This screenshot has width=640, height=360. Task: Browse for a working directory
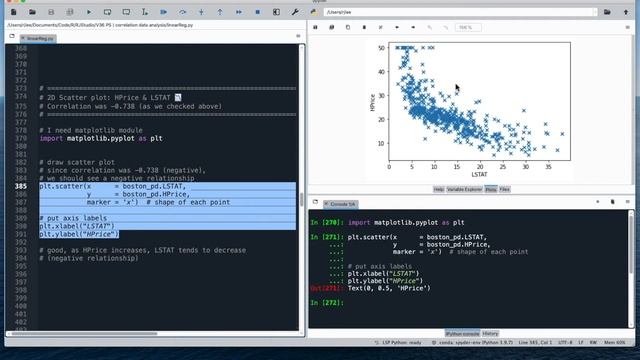tap(607, 12)
